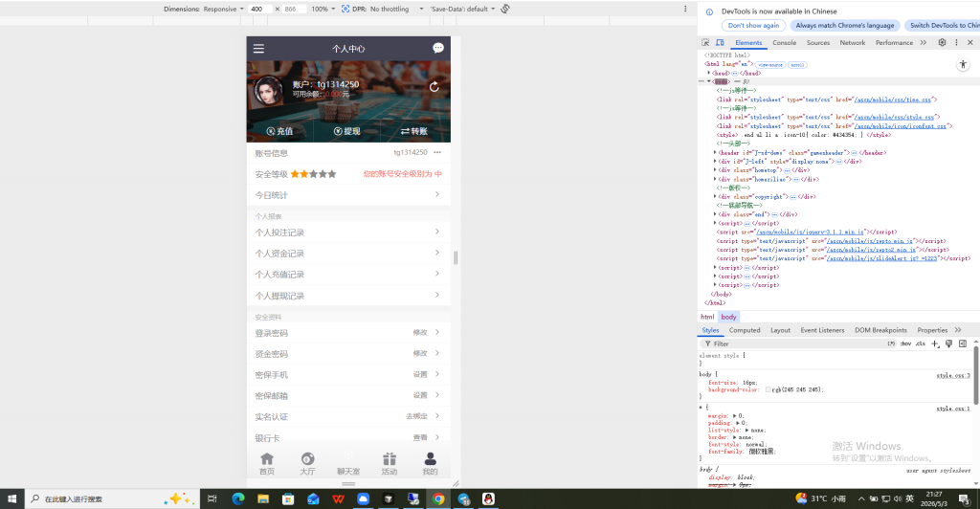Open the Save-Data default dropdown

(462, 9)
